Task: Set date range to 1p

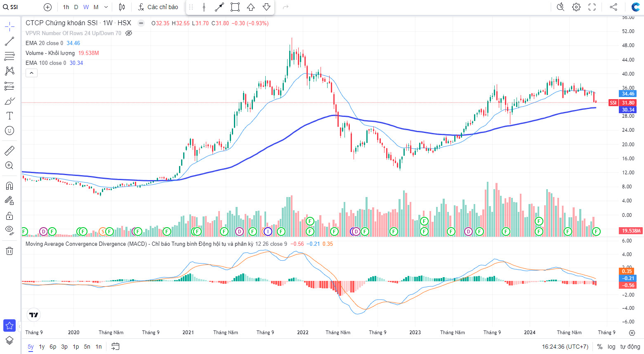Action: click(76, 347)
